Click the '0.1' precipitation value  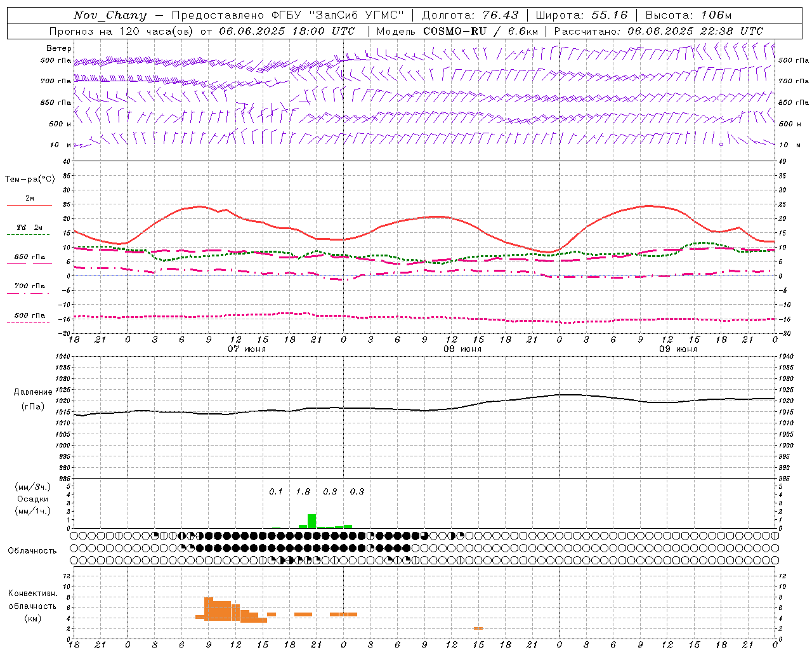(275, 492)
